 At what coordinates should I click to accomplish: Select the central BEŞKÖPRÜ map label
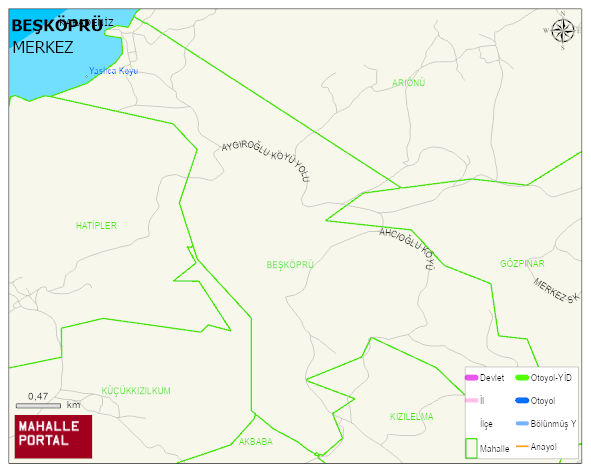pos(290,265)
